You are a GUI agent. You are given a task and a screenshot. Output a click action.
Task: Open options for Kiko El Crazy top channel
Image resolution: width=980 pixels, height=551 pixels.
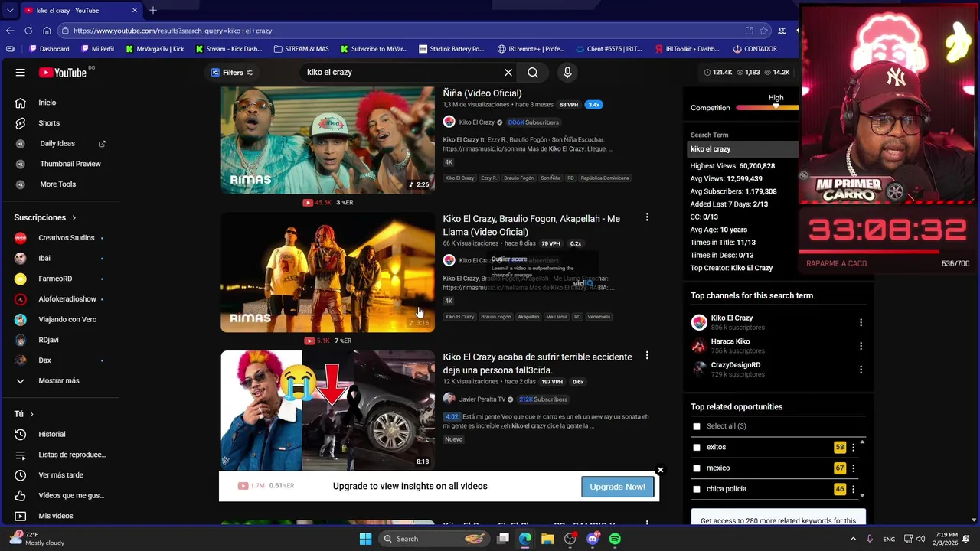pos(861,323)
